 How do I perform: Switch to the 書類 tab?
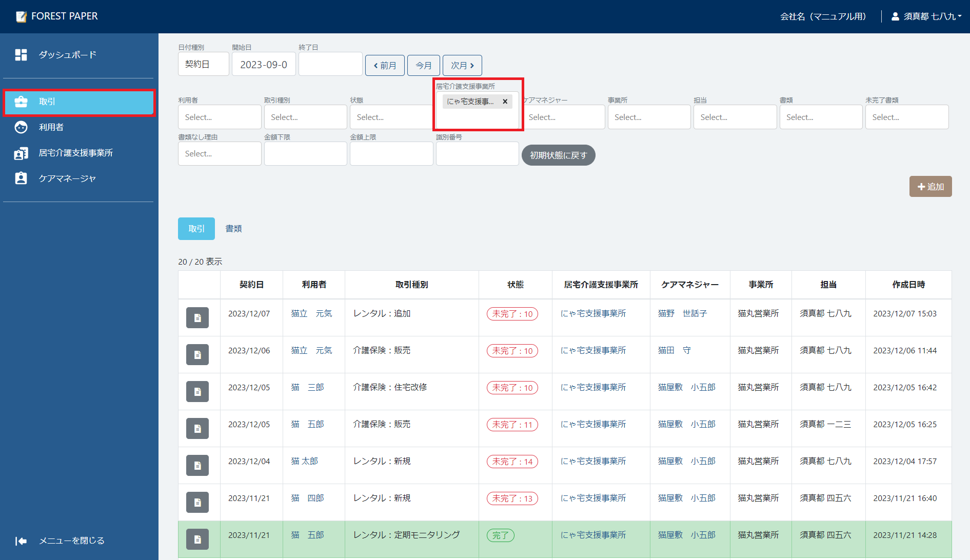pyautogui.click(x=233, y=229)
